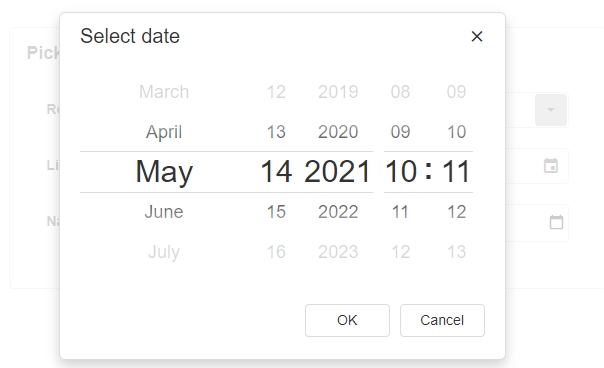The width and height of the screenshot is (604, 368).
Task: Pick year 2020 in the year column
Action: (338, 132)
